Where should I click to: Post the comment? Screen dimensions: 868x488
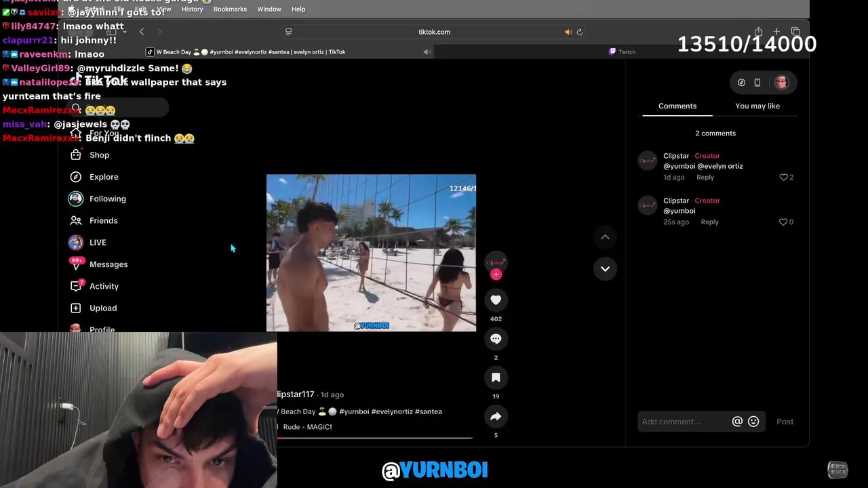pos(785,422)
